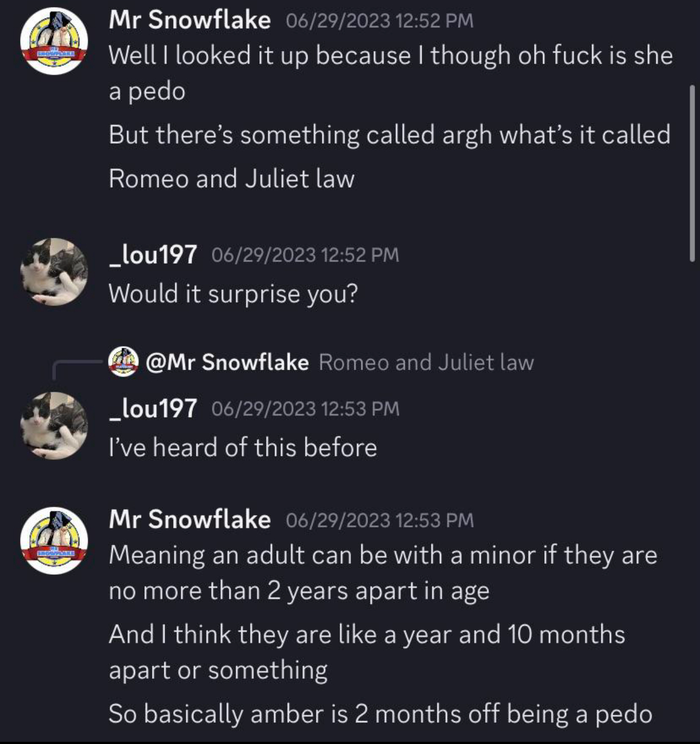The image size is (700, 744).
Task: Jump to the original message via the "Romeo and Juliet law" reply preview
Action: [x=426, y=362]
